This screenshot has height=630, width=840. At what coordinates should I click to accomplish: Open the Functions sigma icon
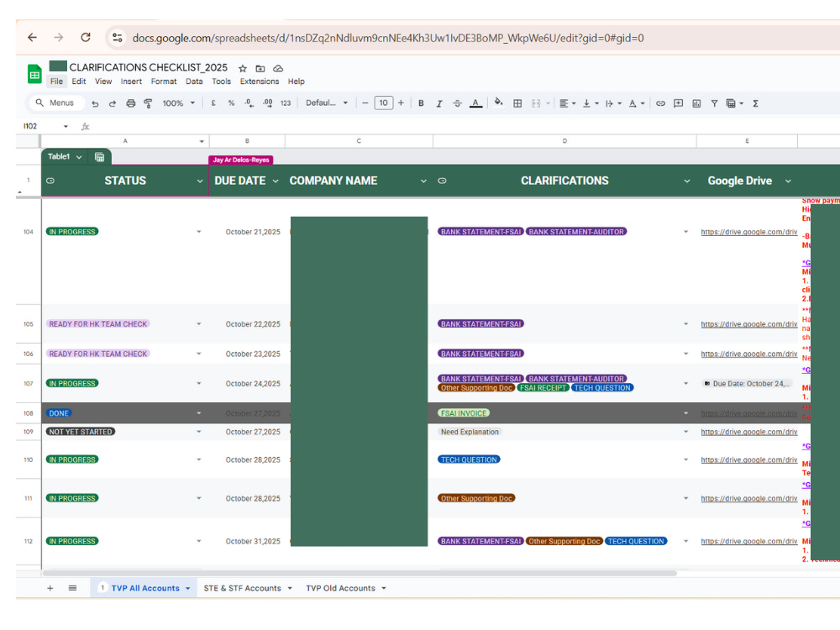pyautogui.click(x=755, y=103)
